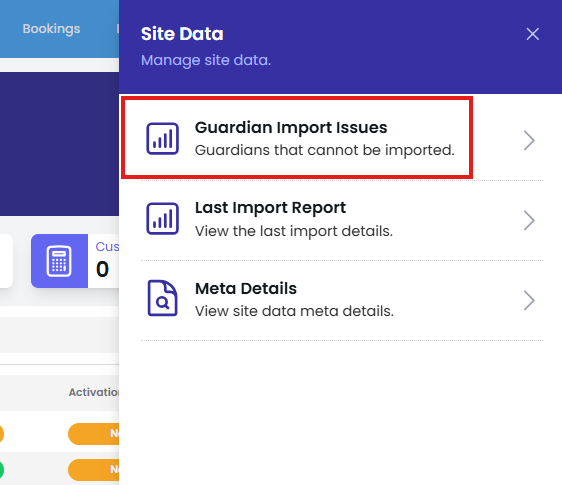Image resolution: width=562 pixels, height=485 pixels.
Task: Click the Guardian Import Issues chart icon
Action: pos(162,139)
